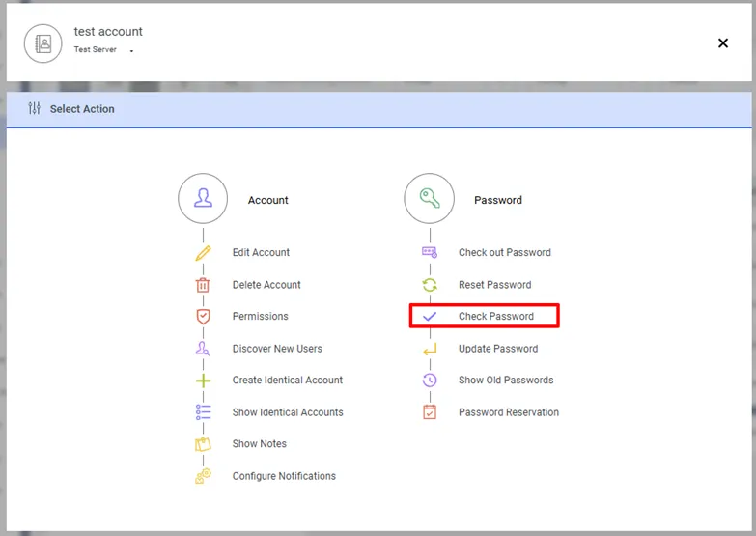Click the Account person circle icon
The height and width of the screenshot is (536, 756).
203,198
